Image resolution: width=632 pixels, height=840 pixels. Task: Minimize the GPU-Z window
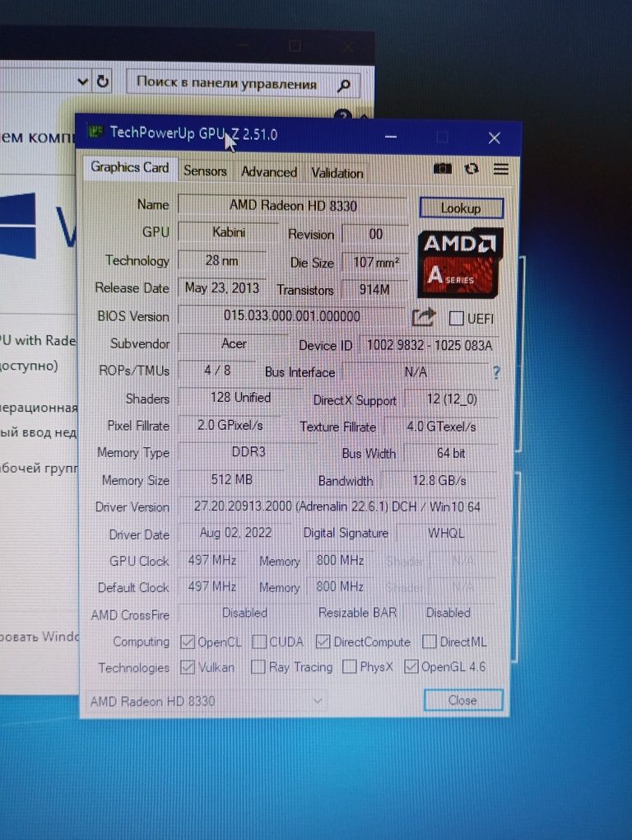click(391, 138)
